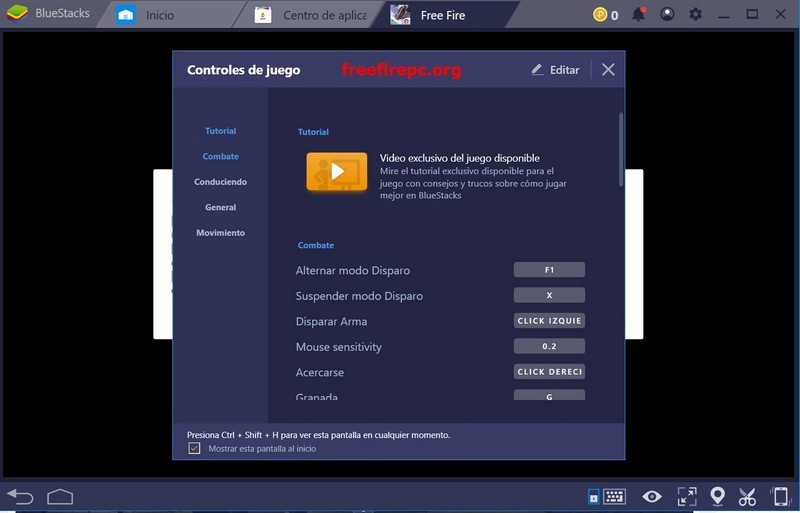The image size is (800, 513).
Task: Click the Alternar modo Disparo label
Action: [353, 271]
